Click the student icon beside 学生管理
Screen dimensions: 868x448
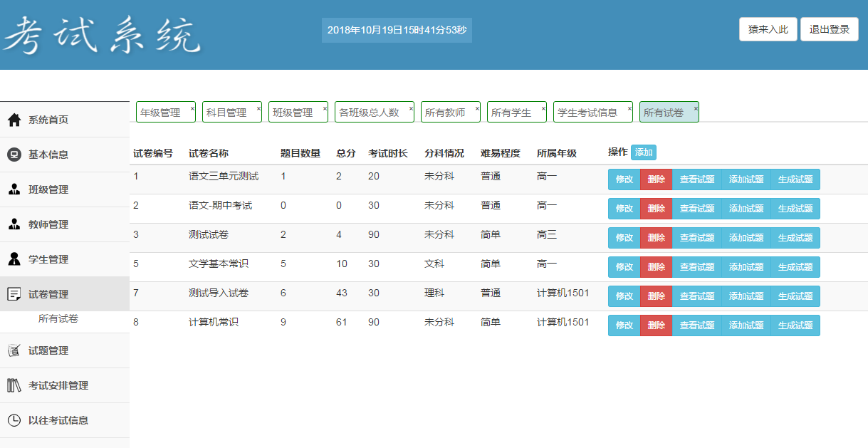tap(13, 259)
